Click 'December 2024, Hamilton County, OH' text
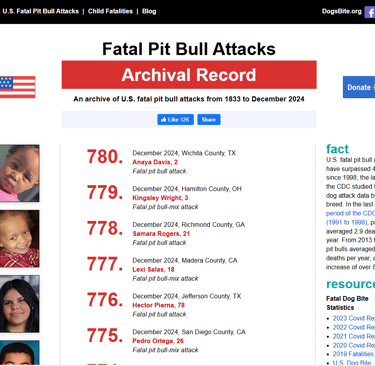Viewport: 375px width, 366px height. [187, 189]
